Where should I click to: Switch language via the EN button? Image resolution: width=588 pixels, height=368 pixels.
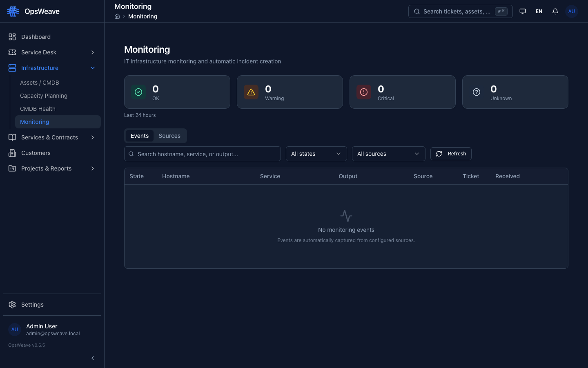click(x=539, y=11)
